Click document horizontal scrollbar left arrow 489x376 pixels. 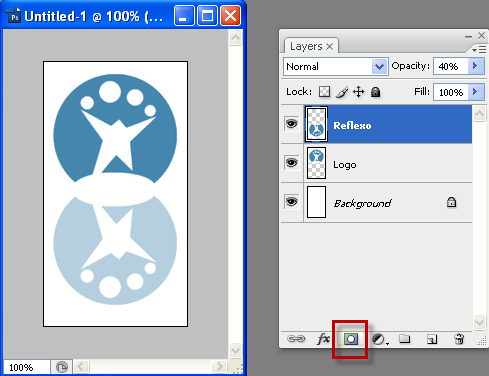click(x=81, y=367)
